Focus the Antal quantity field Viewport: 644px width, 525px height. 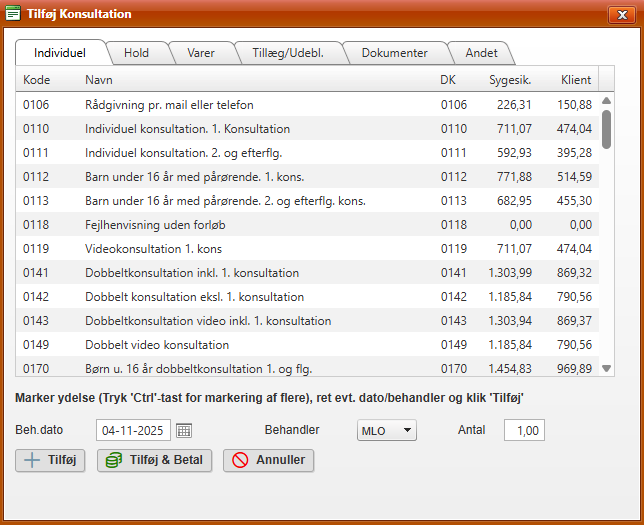pyautogui.click(x=525, y=430)
